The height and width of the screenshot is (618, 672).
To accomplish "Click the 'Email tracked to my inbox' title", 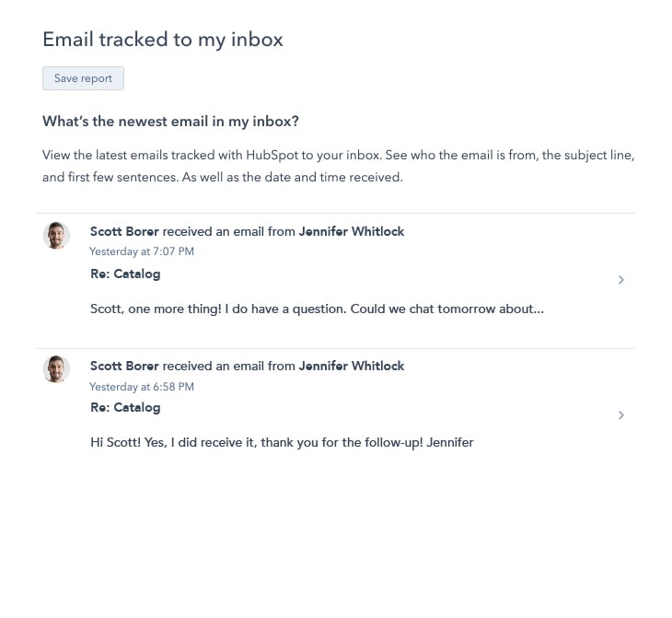I will click(x=163, y=40).
